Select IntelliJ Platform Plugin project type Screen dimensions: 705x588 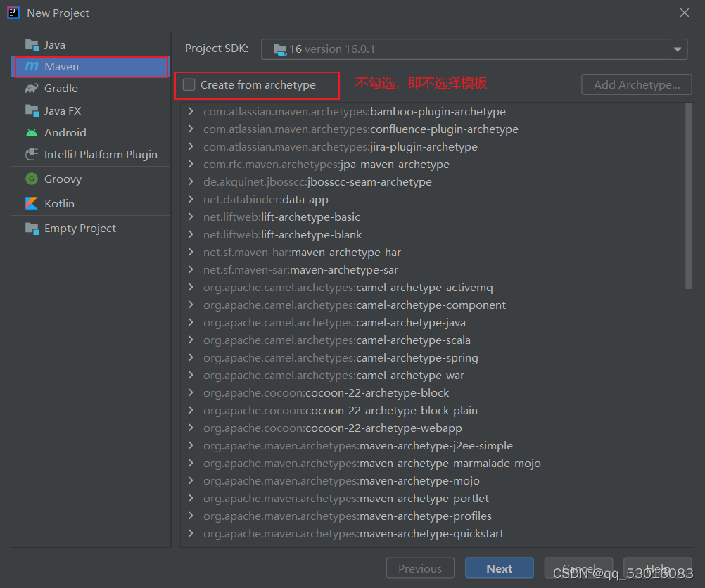(91, 155)
